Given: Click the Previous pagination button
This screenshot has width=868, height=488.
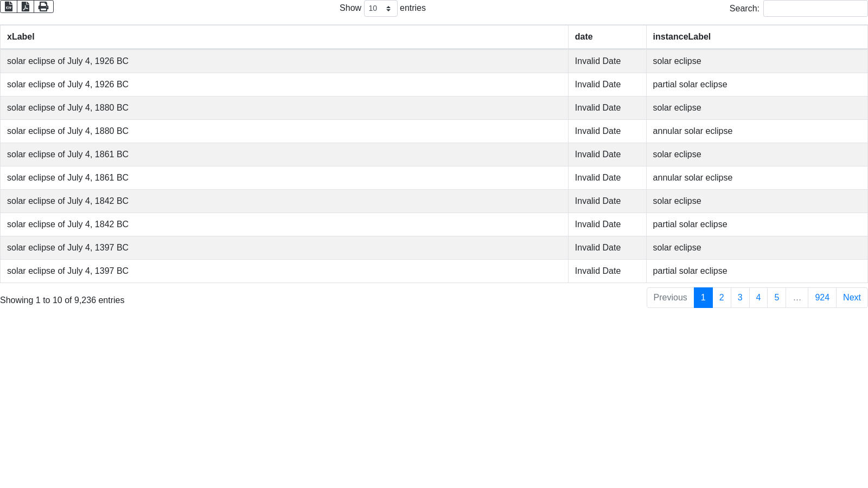Looking at the screenshot, I should 670,298.
